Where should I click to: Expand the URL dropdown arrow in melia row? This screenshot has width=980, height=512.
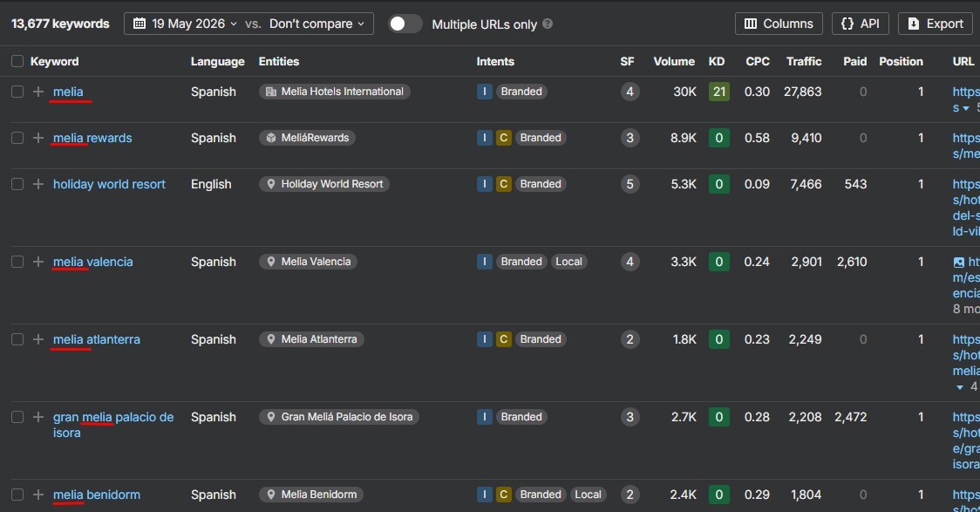tap(966, 108)
